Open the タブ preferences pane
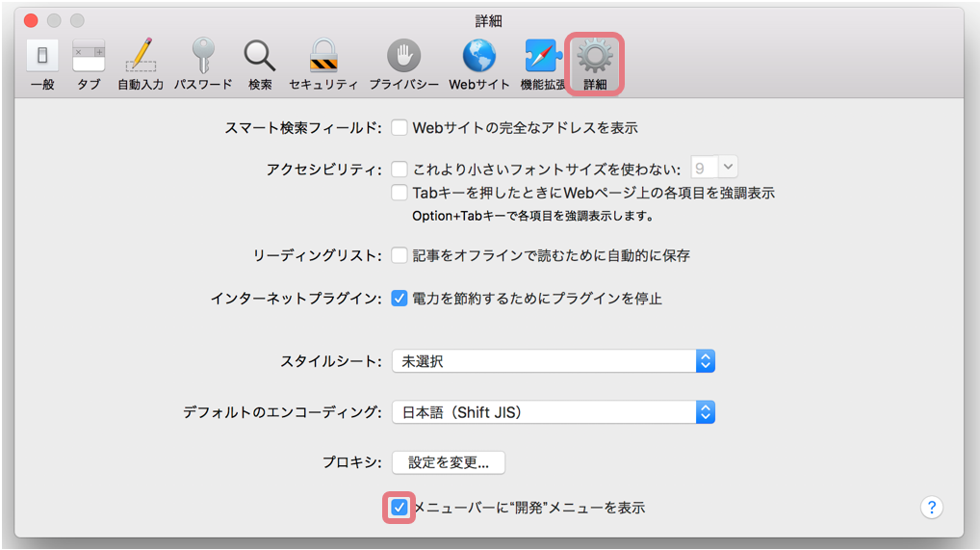The width and height of the screenshot is (980, 550). coord(89,65)
